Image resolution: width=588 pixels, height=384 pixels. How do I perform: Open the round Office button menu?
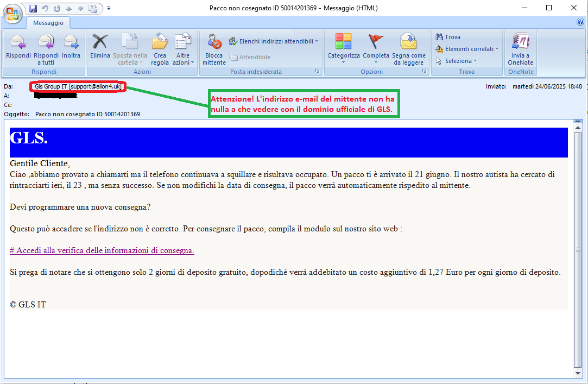click(x=12, y=14)
